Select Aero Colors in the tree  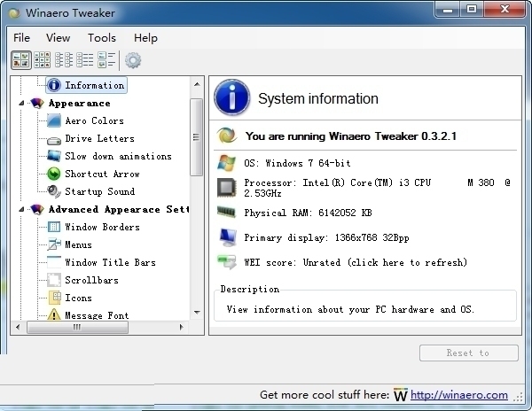click(x=94, y=120)
